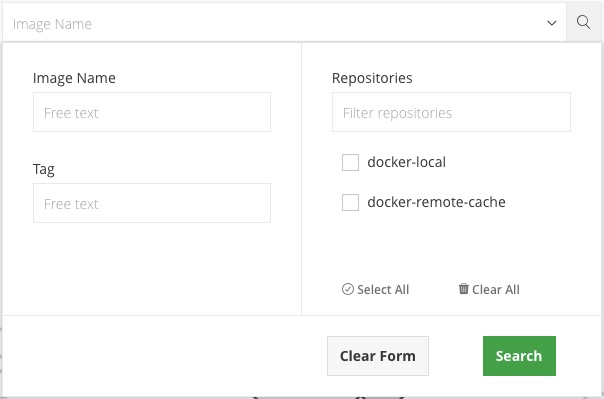The image size is (604, 399).
Task: Focus the top Image Name search bar
Action: point(284,23)
